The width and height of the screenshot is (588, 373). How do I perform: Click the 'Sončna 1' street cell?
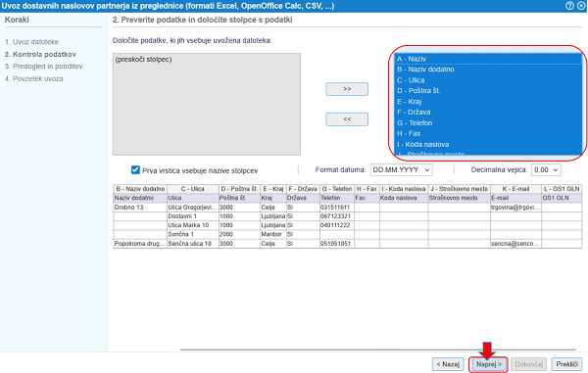pyautogui.click(x=193, y=234)
